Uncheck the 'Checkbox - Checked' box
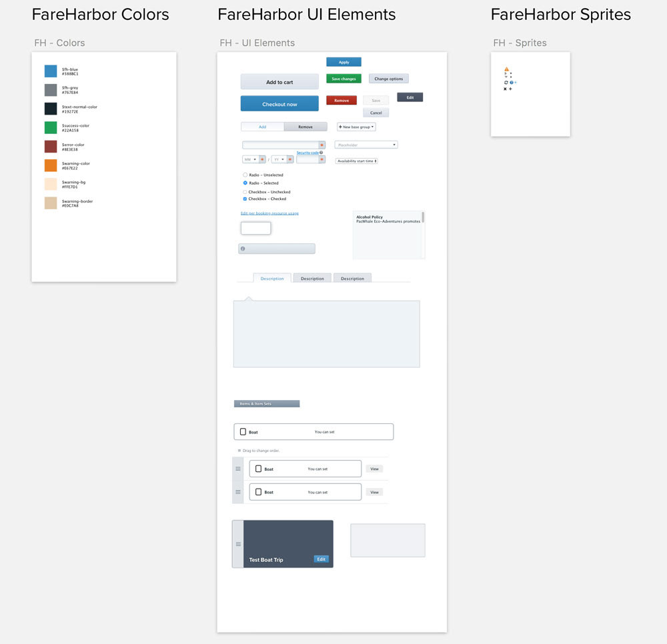 245,199
